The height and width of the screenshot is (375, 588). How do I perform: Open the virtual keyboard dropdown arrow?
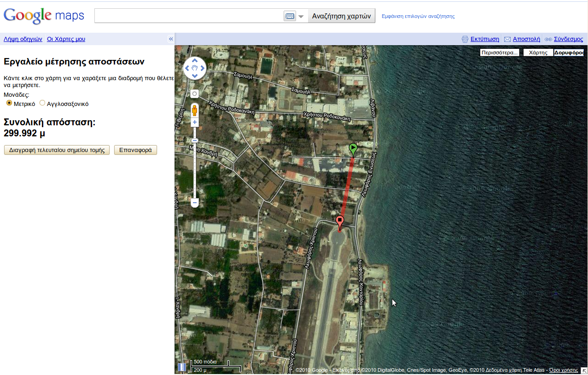pos(301,16)
